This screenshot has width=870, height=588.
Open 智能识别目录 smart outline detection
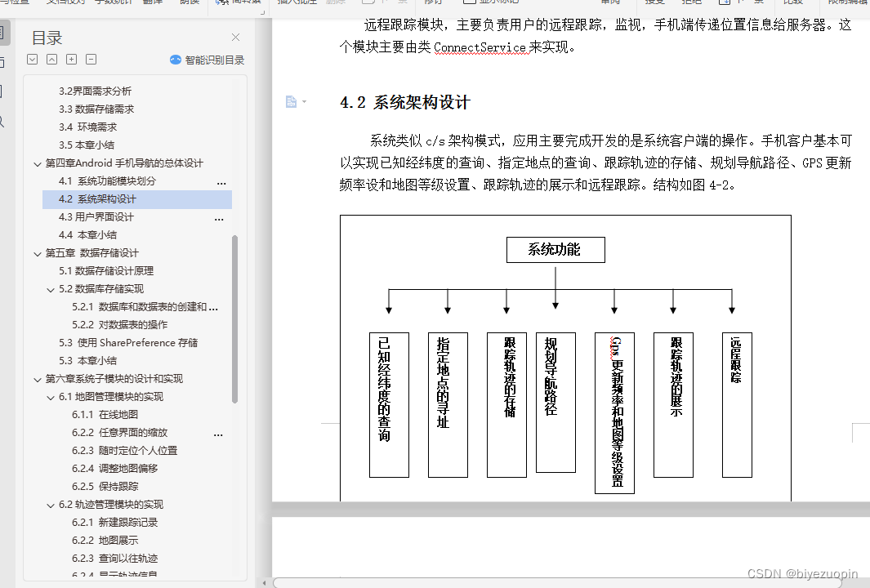207,60
